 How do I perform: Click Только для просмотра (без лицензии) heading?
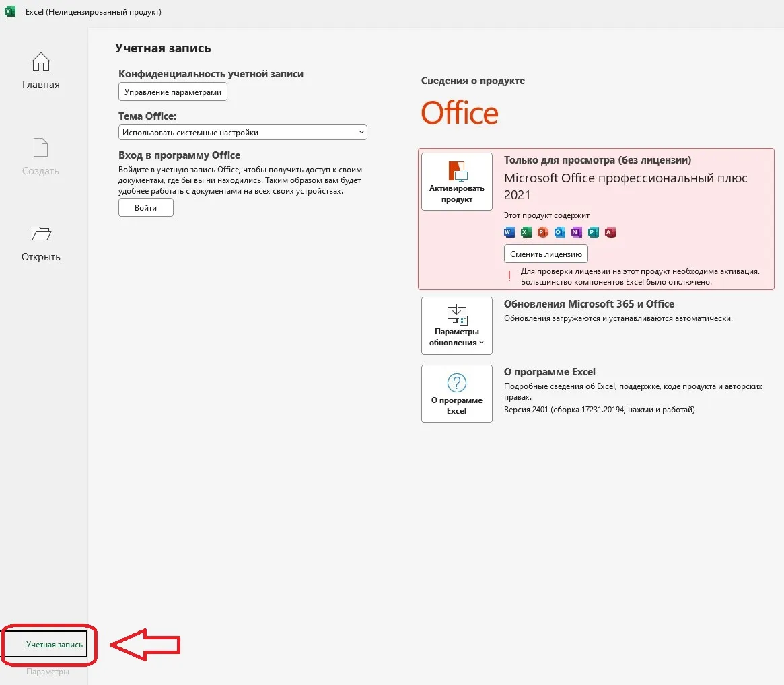(x=598, y=160)
